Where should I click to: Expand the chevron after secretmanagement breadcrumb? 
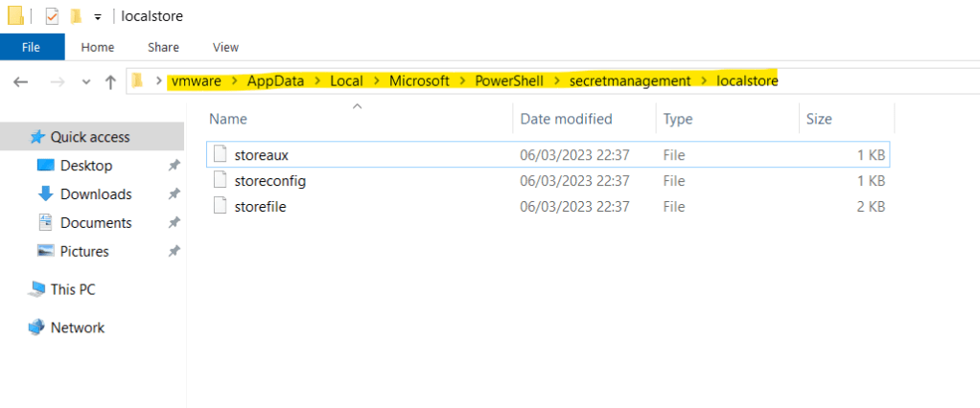[x=704, y=81]
